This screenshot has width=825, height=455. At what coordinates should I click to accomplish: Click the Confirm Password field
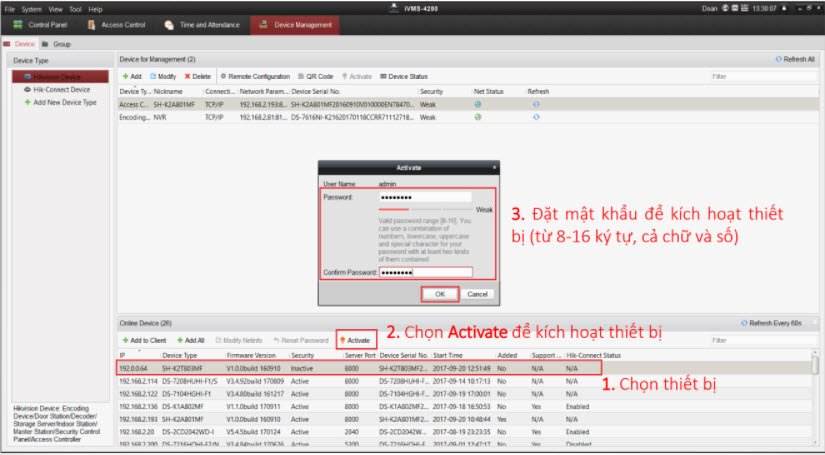pos(426,272)
